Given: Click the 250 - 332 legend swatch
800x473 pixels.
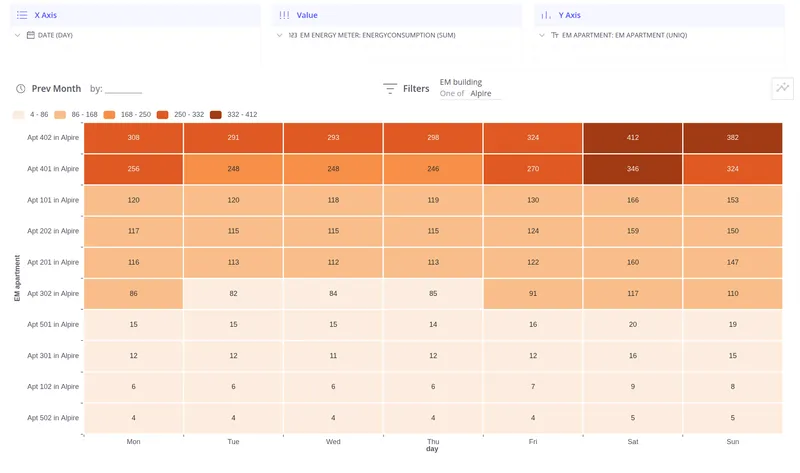Looking at the screenshot, I should click(163, 115).
